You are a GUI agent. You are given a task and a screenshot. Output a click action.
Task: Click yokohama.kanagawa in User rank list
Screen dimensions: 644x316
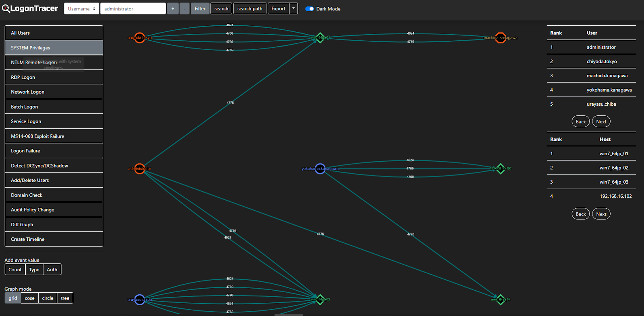[609, 90]
